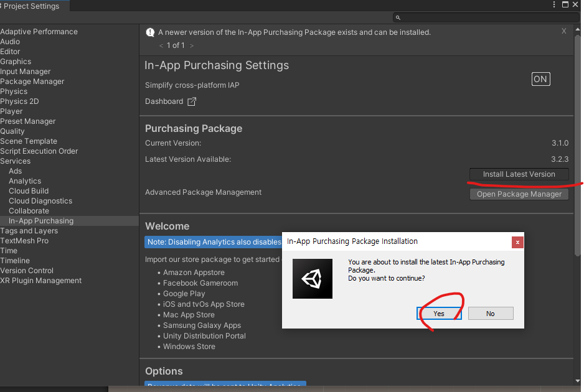Click the current version value 3.1.0
Viewport: 584px width, 392px height.
[x=560, y=143]
